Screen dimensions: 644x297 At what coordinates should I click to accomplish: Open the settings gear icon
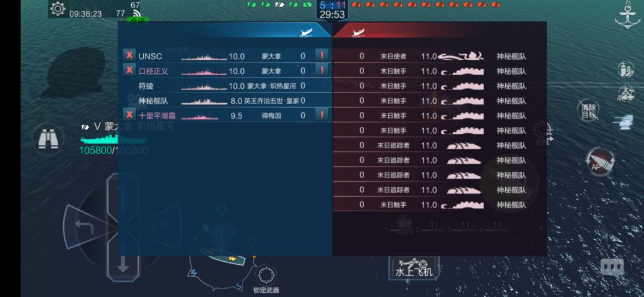point(57,8)
